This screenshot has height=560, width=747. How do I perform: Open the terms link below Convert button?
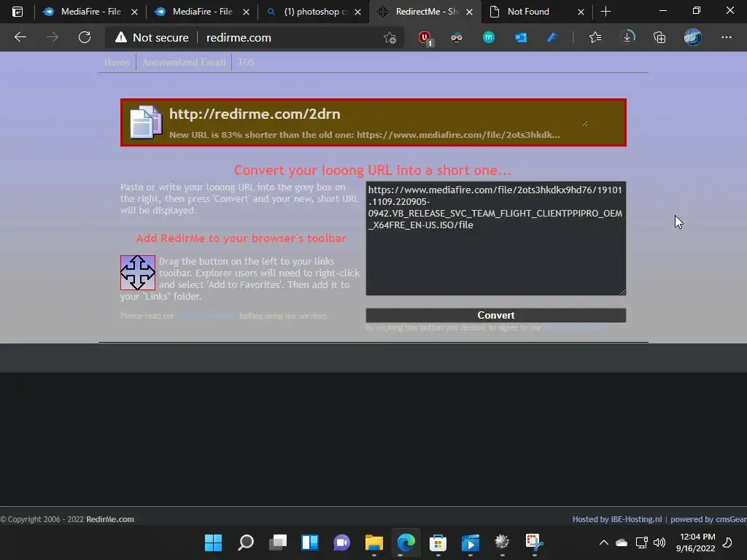574,327
